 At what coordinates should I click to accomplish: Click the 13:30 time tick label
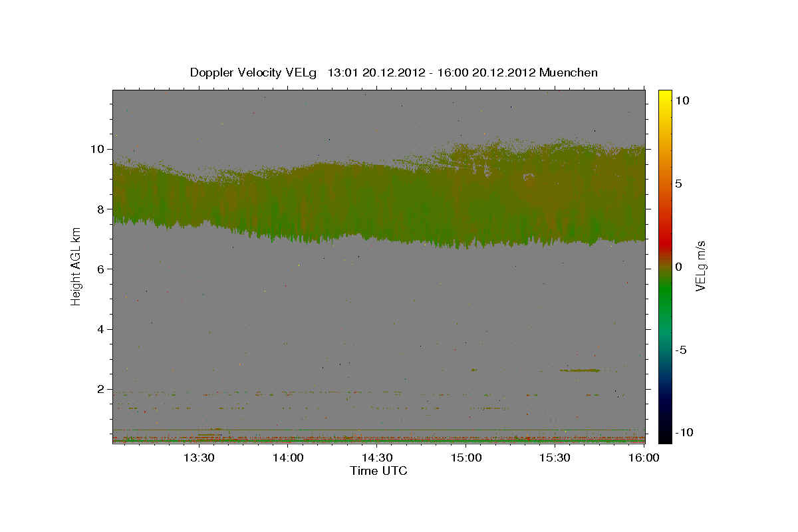point(198,458)
